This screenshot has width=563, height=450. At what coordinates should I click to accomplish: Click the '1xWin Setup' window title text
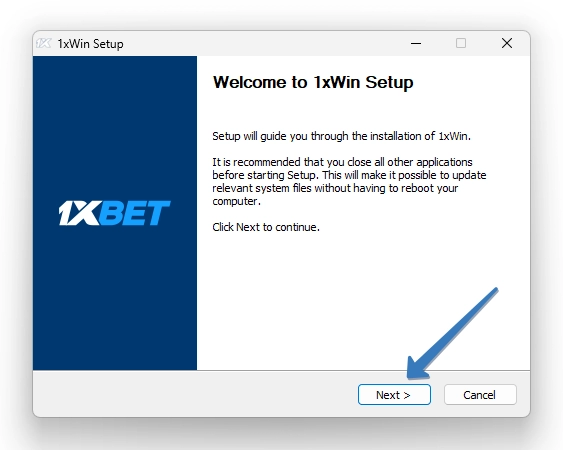(x=90, y=44)
